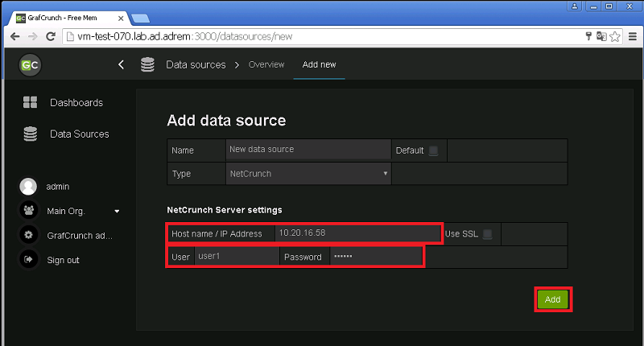The image size is (644, 346).
Task: Go back with browser back arrow
Action: click(14, 36)
